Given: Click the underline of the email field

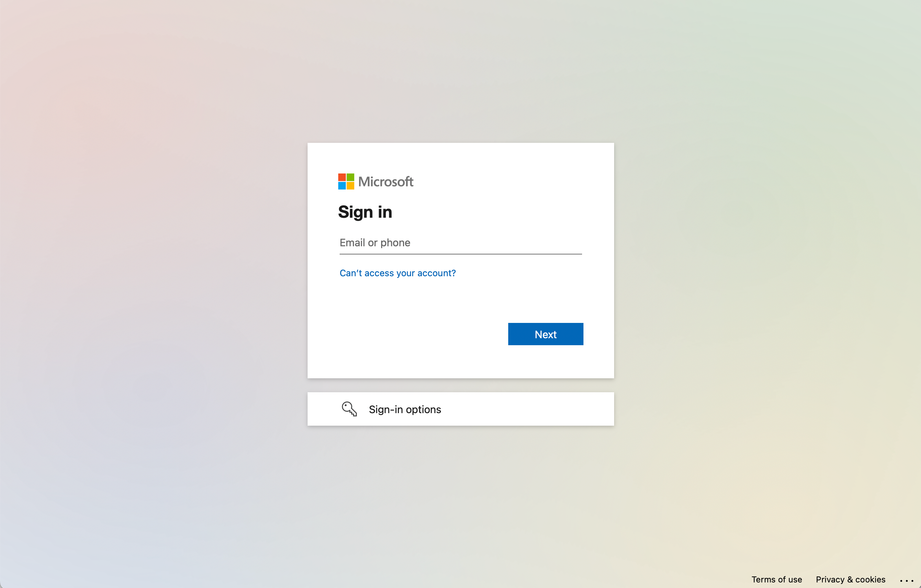Looking at the screenshot, I should coord(460,254).
